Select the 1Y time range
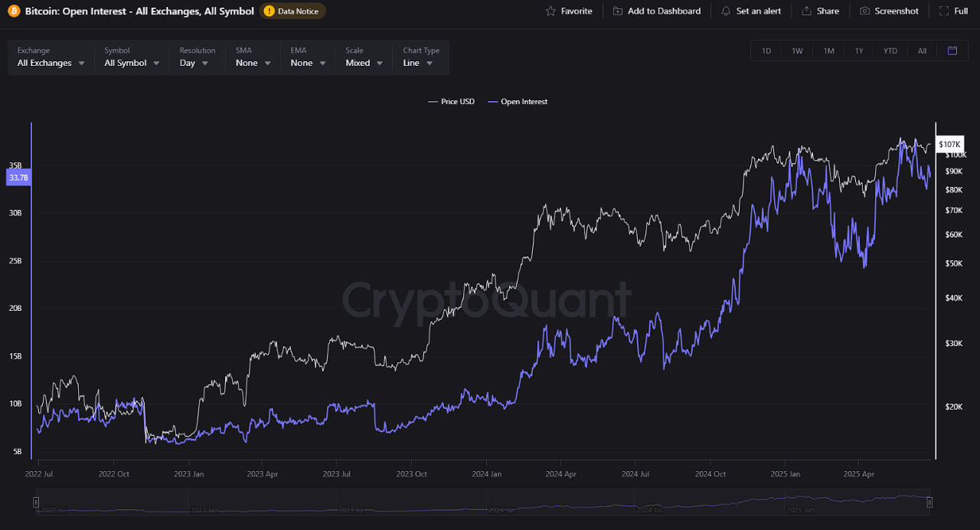980x530 pixels. [x=859, y=51]
